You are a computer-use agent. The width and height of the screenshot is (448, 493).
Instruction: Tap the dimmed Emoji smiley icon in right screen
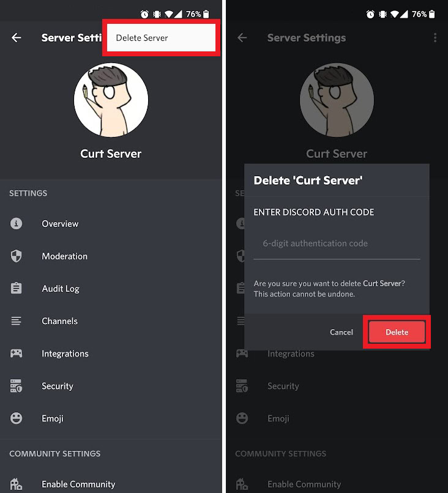coord(242,418)
